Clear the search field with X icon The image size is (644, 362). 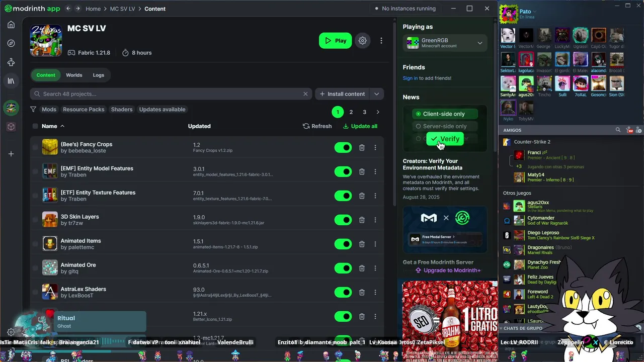[305, 94]
